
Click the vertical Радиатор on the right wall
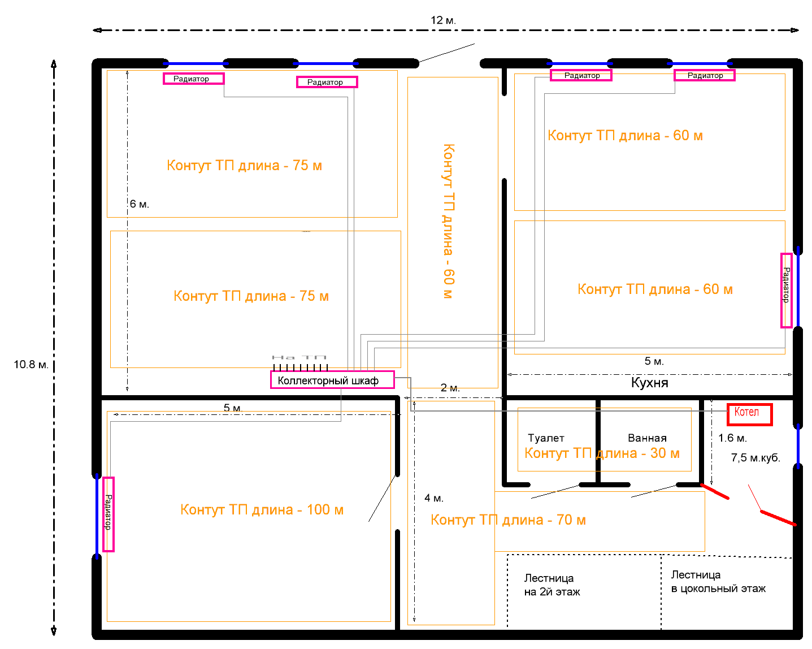pos(786,290)
